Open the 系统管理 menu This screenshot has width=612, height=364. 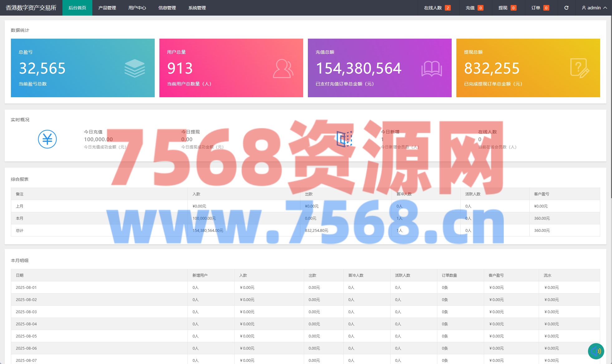pyautogui.click(x=197, y=8)
